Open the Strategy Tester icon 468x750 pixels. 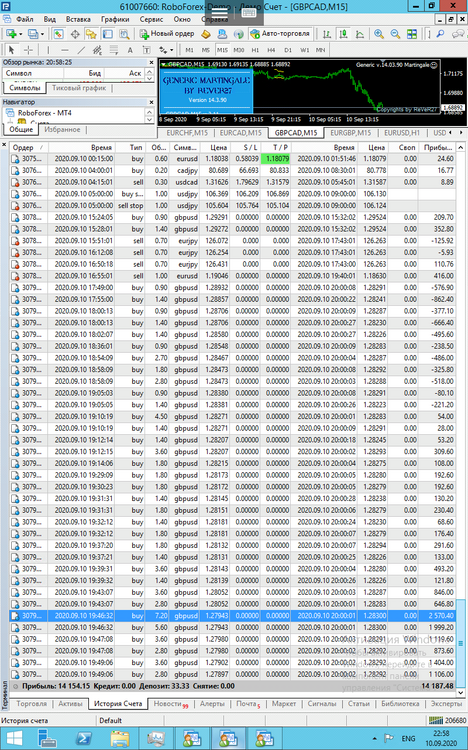(x=124, y=34)
